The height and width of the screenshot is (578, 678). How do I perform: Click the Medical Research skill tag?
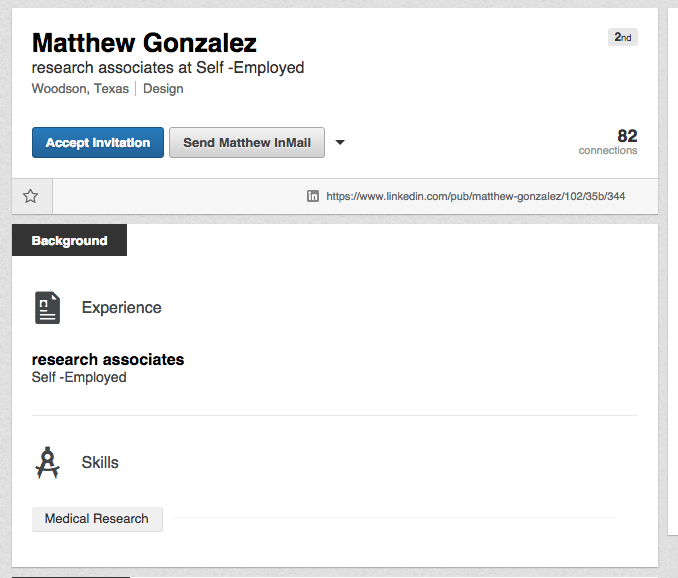97,519
